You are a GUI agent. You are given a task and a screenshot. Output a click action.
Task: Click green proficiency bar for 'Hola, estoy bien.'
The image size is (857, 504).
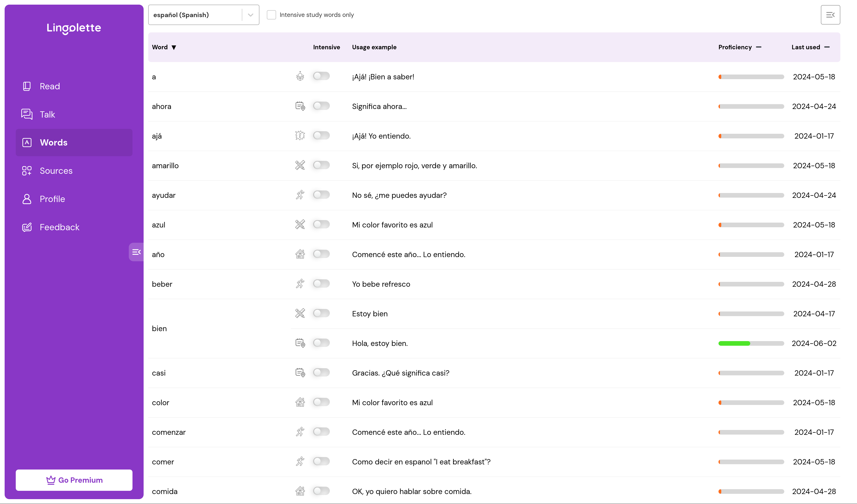(x=734, y=343)
